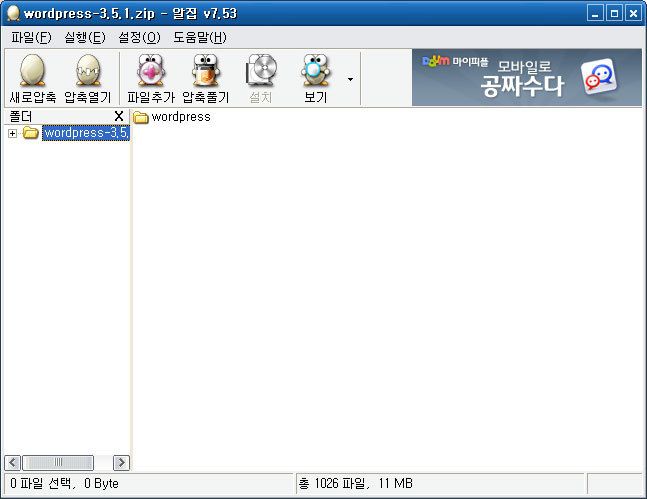Click the 파일추가 (add file) toolbar icon
647x499 pixels.
[x=151, y=70]
